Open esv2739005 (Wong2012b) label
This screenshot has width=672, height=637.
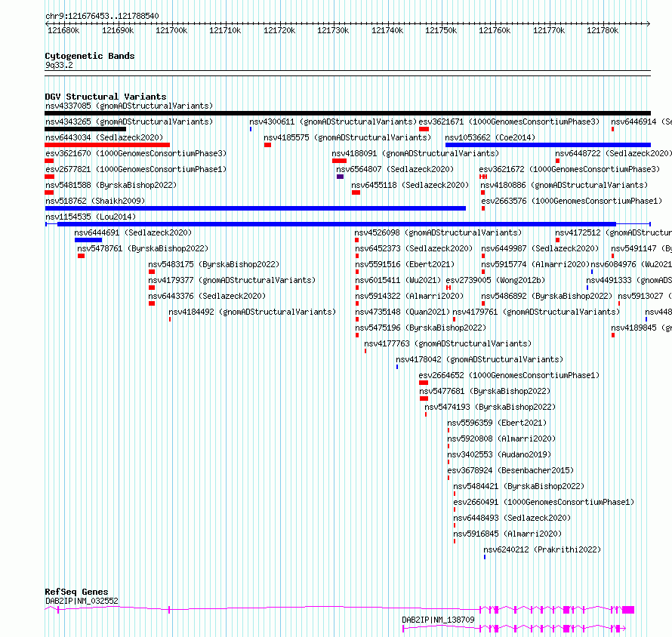495,280
